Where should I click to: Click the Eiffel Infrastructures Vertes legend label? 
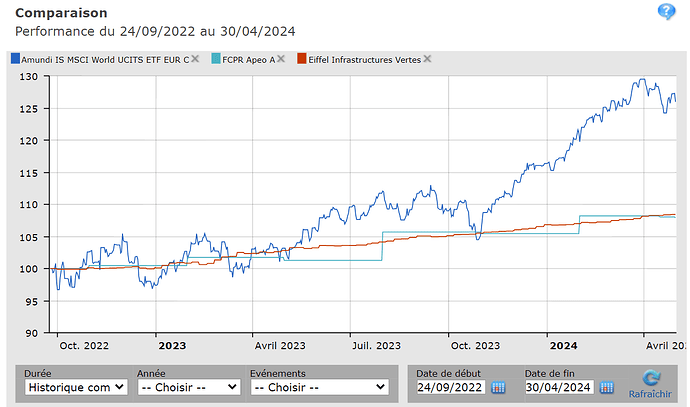click(x=364, y=60)
